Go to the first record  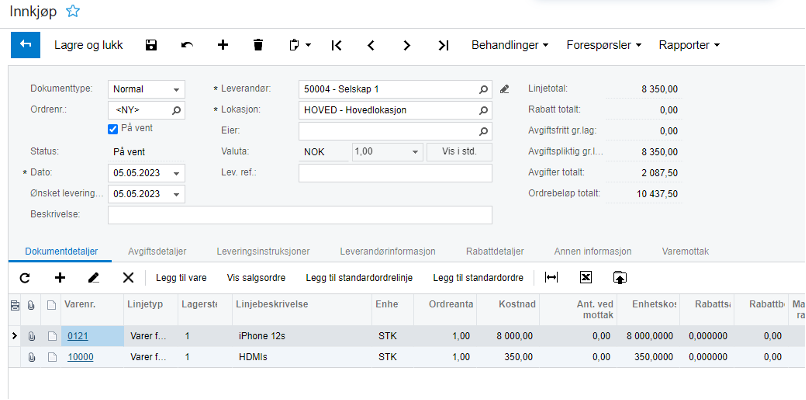point(336,45)
